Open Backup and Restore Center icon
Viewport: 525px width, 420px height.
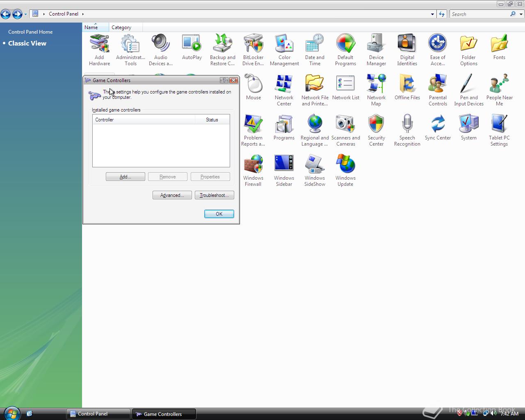click(222, 50)
